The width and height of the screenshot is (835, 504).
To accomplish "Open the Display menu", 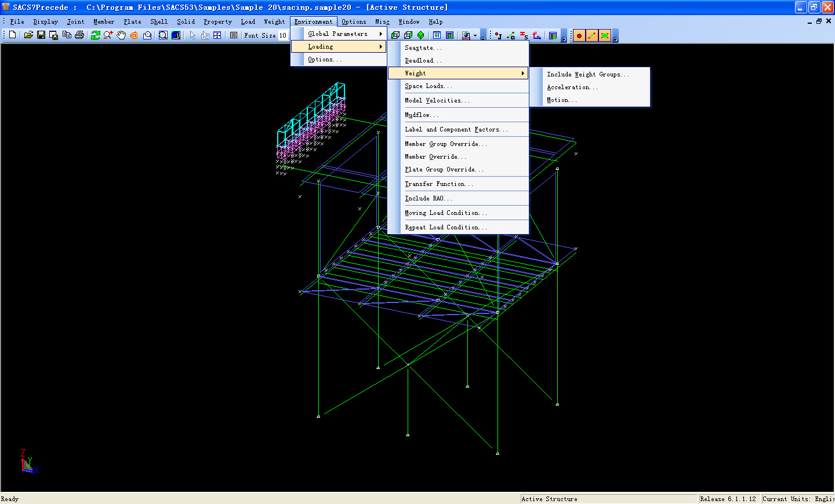I will (45, 21).
